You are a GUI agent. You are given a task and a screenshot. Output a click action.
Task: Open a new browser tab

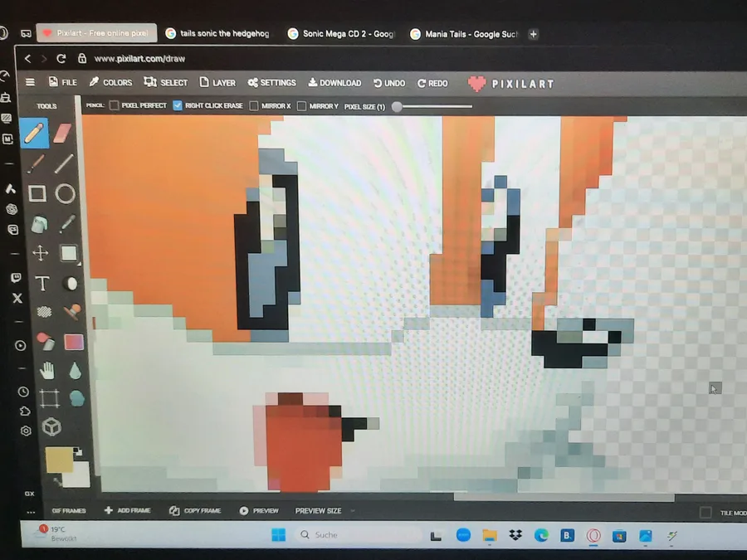pos(534,34)
